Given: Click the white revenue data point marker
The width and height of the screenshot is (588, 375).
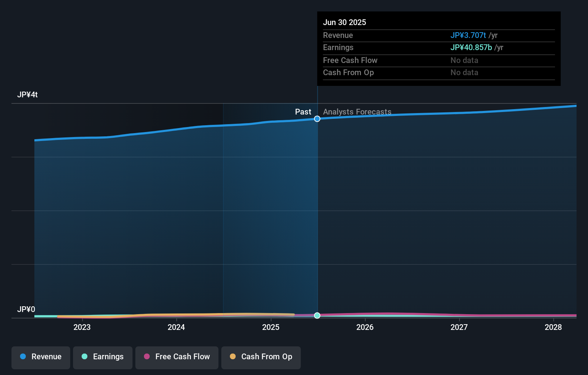Looking at the screenshot, I should (x=317, y=119).
